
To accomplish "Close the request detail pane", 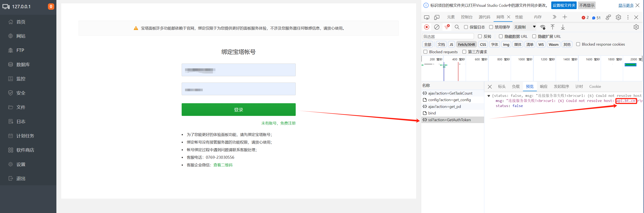I will click(490, 87).
